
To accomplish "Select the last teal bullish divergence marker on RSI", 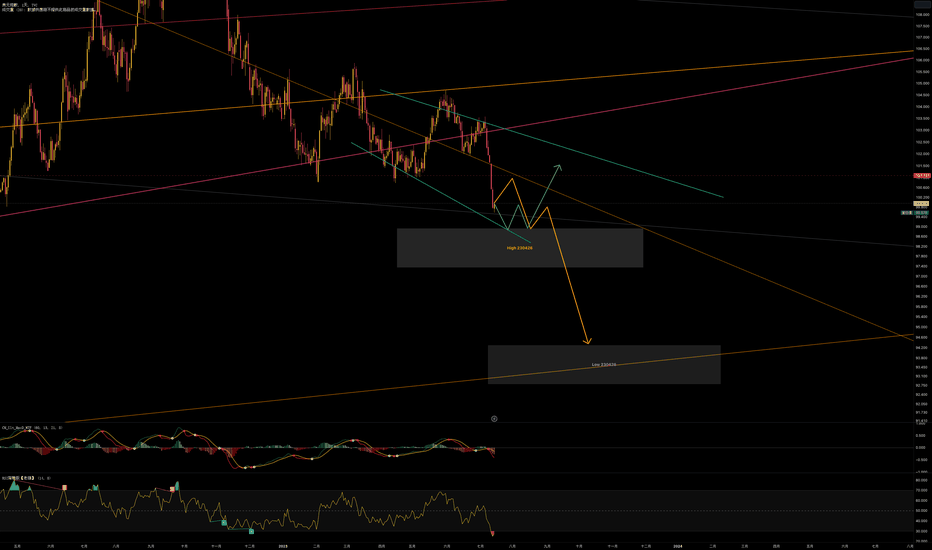I will (251, 531).
